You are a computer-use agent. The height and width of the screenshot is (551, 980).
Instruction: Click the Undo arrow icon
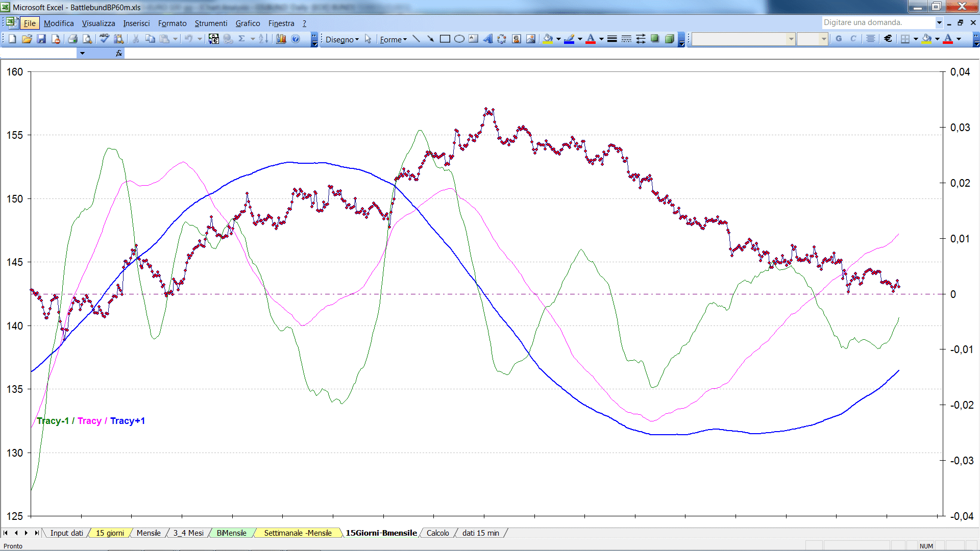[x=188, y=39]
